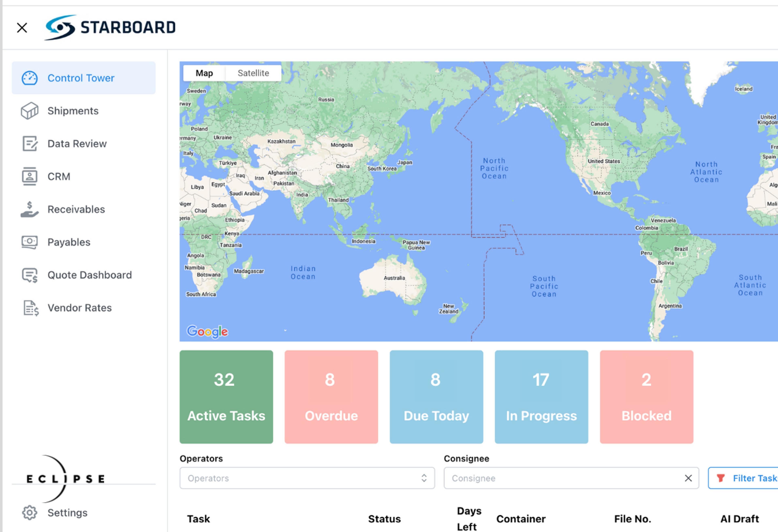Screen dimensions: 778x532
Task: Click the Control Tower gauge icon
Action: click(29, 78)
